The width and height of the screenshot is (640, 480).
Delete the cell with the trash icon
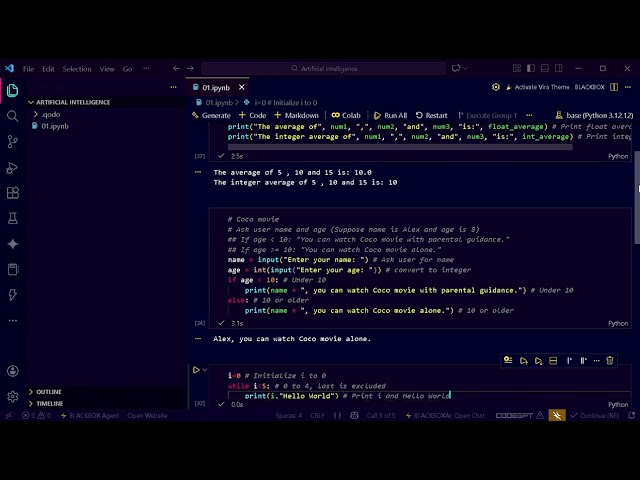click(610, 360)
